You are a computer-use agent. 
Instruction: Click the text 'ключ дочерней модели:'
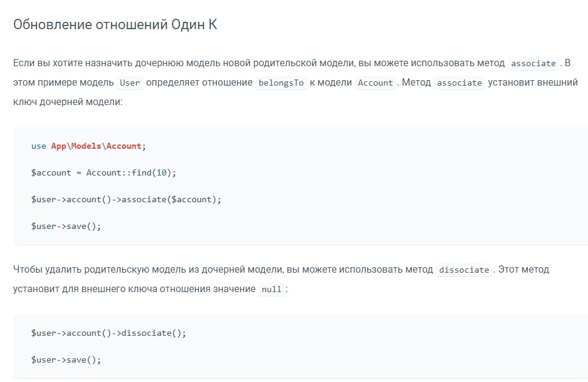[68, 101]
